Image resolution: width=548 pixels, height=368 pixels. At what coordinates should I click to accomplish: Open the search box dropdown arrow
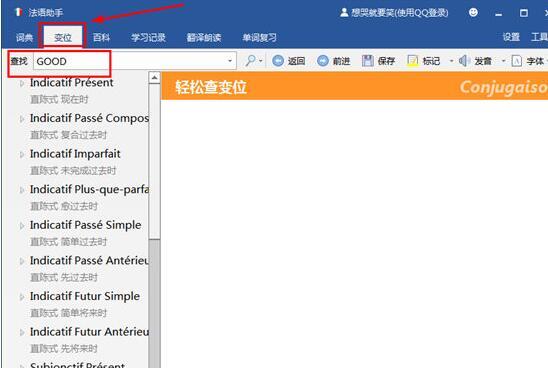(230, 61)
